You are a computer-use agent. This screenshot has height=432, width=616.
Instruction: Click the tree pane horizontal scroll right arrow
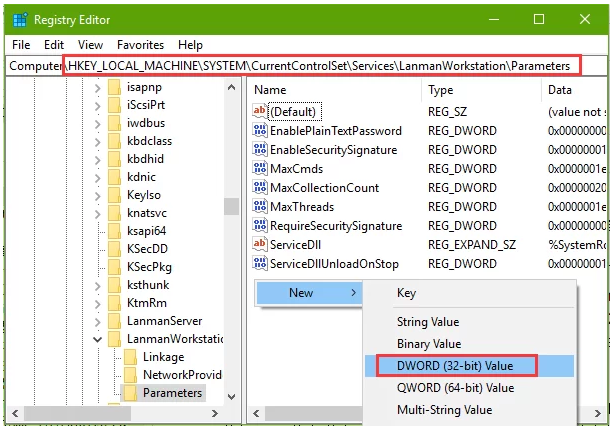pyautogui.click(x=214, y=413)
